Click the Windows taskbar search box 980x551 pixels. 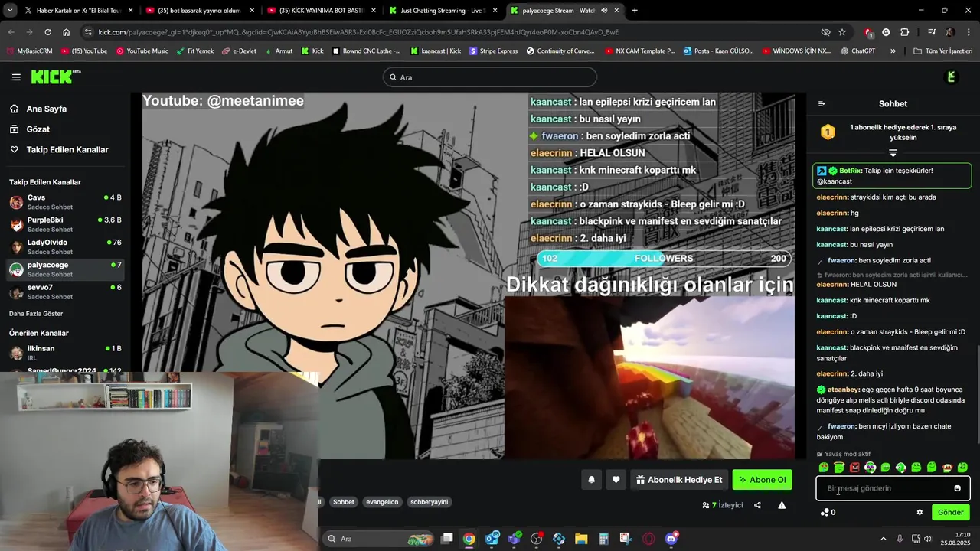point(378,539)
